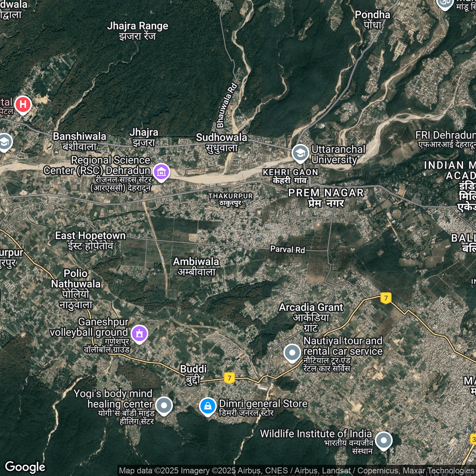Click the Uttaranchal University graduation cap pin
The height and width of the screenshot is (476, 476).
300,153
